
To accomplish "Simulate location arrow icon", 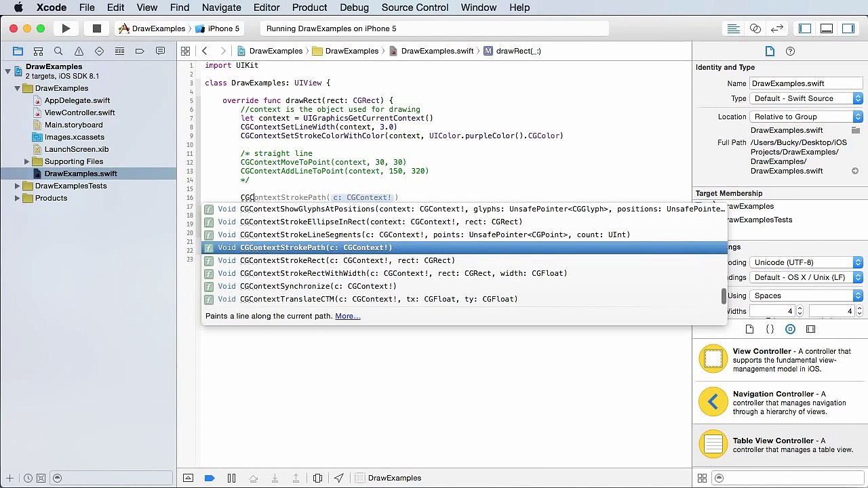I will pyautogui.click(x=338, y=478).
